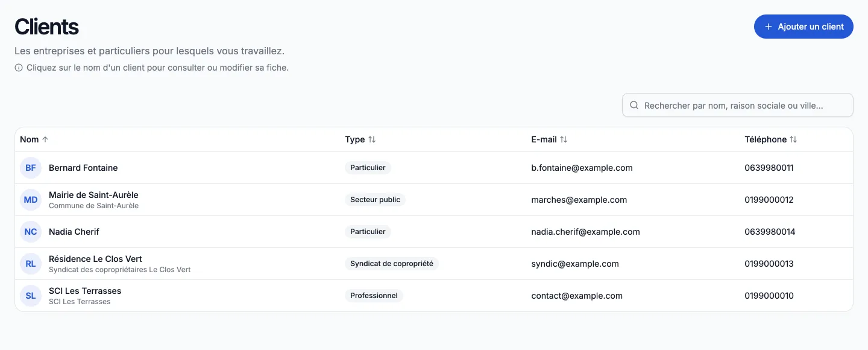The height and width of the screenshot is (350, 868).
Task: Click the sort icon next to E-mail
Action: click(564, 139)
